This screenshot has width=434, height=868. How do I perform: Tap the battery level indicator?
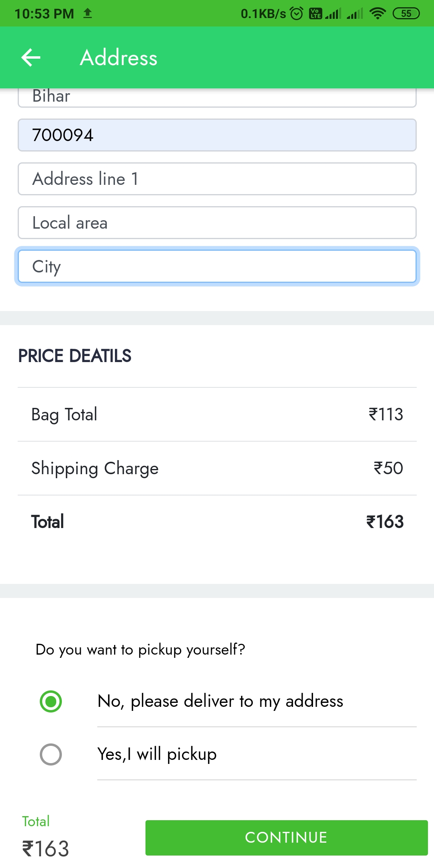pos(406,14)
